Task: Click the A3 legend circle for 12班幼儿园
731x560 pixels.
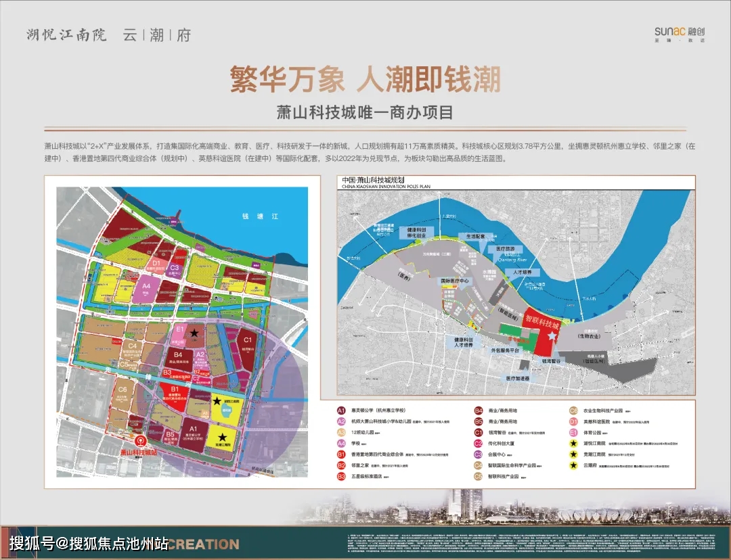Action: [x=341, y=432]
